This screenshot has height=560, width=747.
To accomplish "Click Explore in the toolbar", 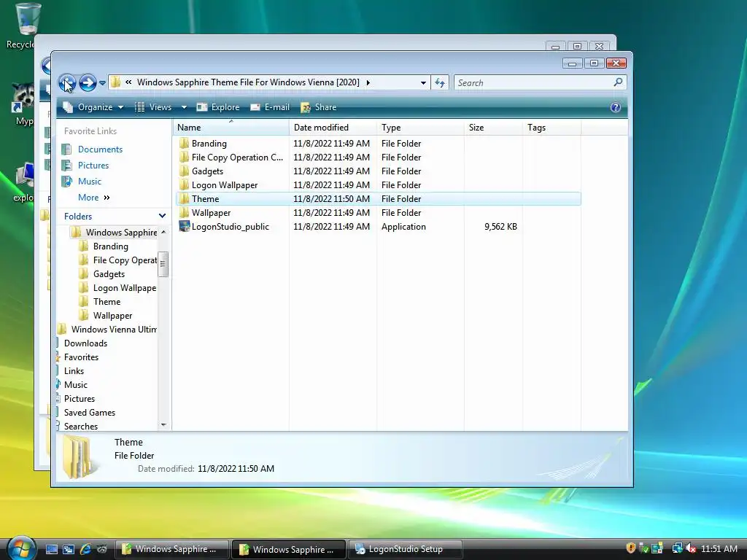I will tap(218, 107).
